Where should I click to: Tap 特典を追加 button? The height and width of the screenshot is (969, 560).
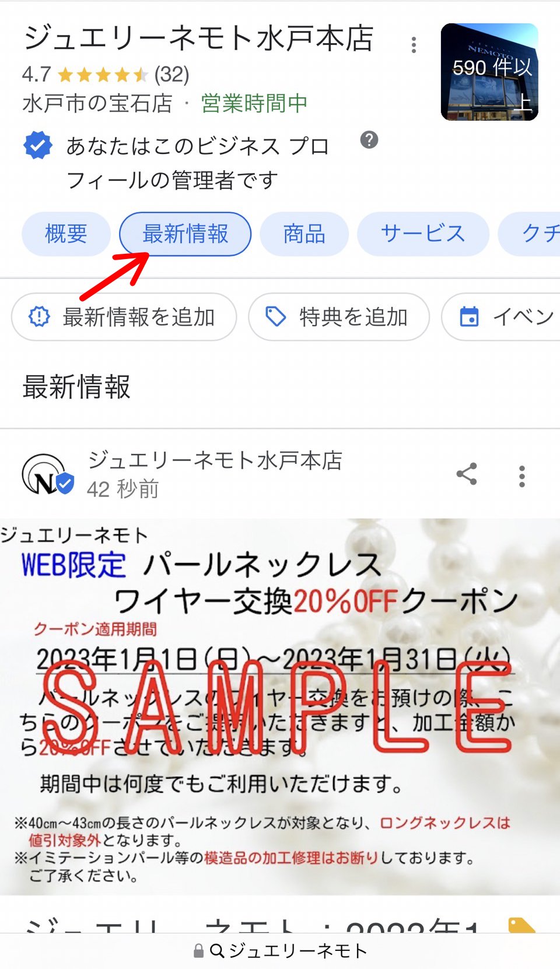click(339, 317)
